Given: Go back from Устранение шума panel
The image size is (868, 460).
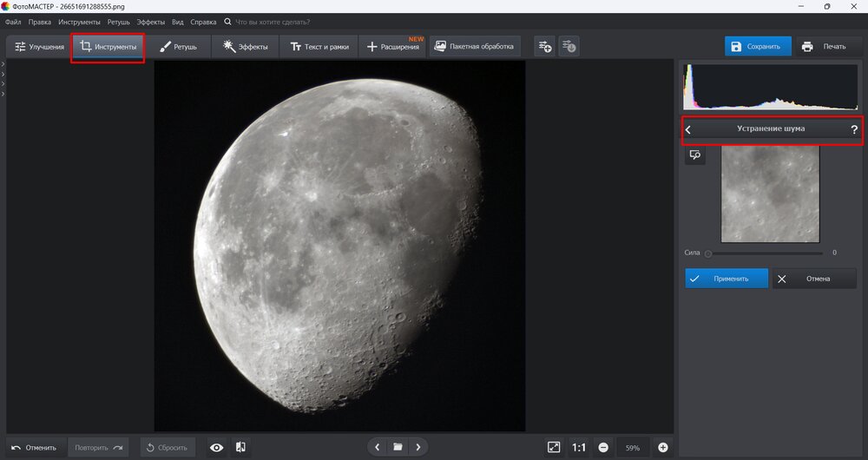Looking at the screenshot, I should (688, 129).
